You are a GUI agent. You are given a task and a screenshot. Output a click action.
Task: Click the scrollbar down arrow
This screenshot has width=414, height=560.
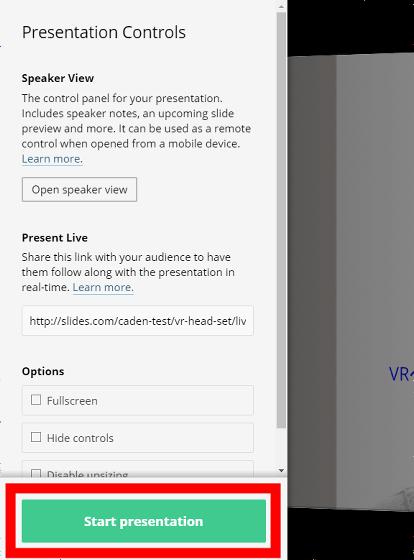click(281, 471)
